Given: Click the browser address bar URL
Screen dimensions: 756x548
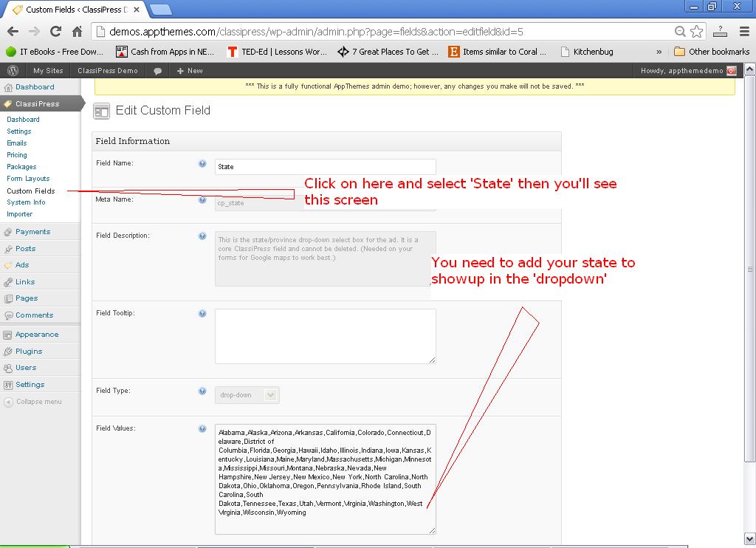Looking at the screenshot, I should pos(316,32).
